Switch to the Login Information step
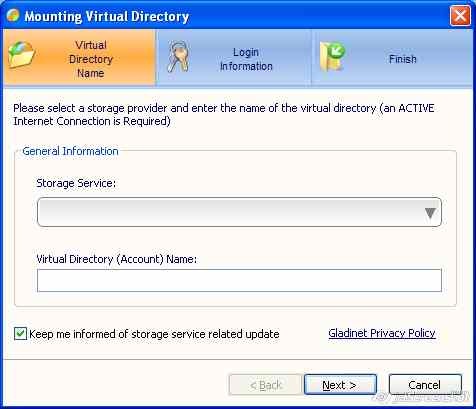 click(246, 59)
